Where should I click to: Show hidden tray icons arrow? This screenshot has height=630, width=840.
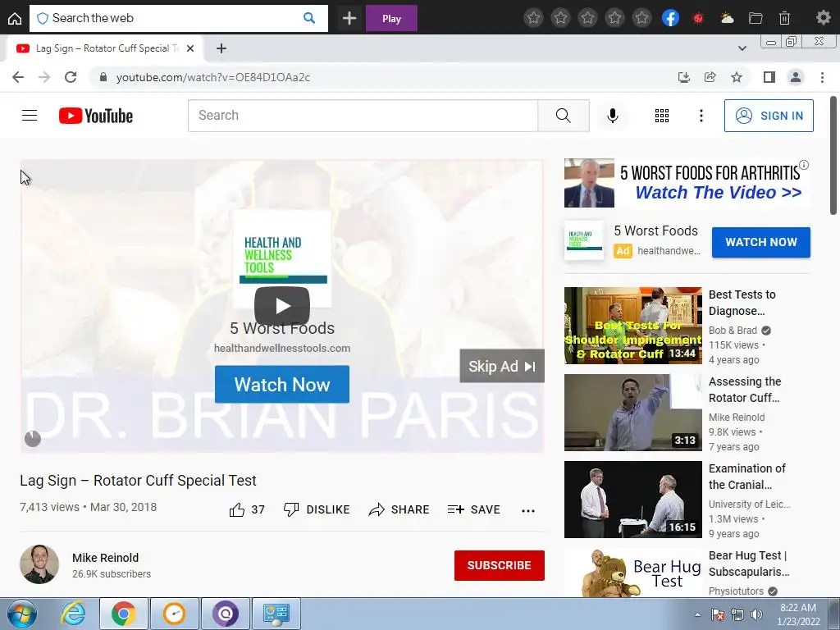tap(697, 614)
